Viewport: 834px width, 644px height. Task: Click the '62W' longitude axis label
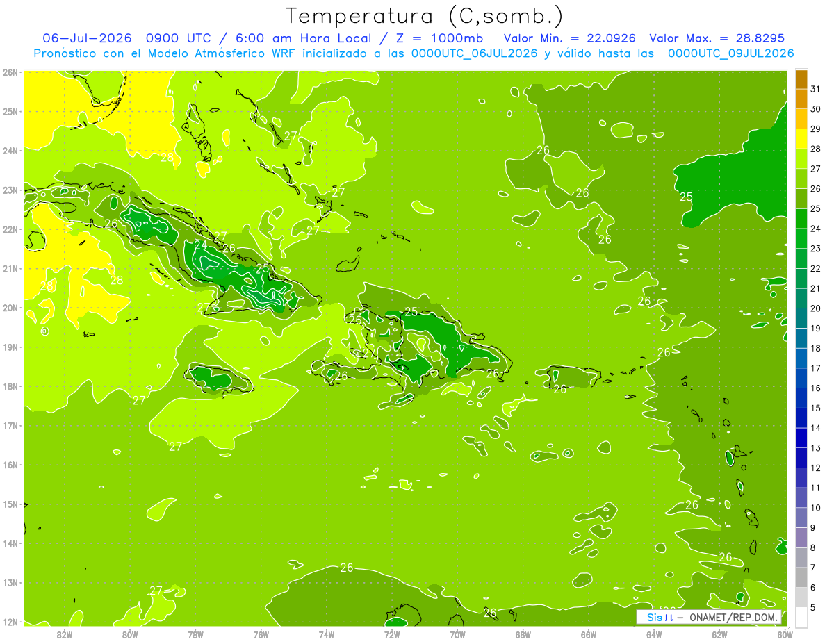[x=719, y=634]
